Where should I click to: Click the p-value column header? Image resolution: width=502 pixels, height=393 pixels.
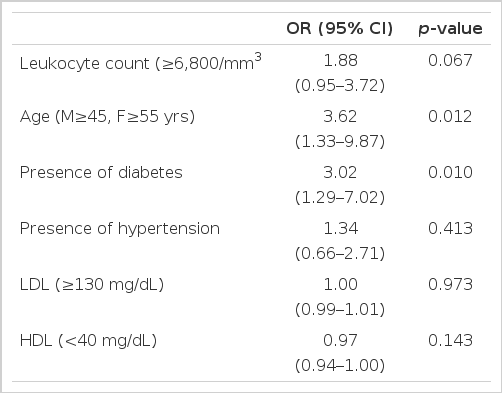[450, 29]
